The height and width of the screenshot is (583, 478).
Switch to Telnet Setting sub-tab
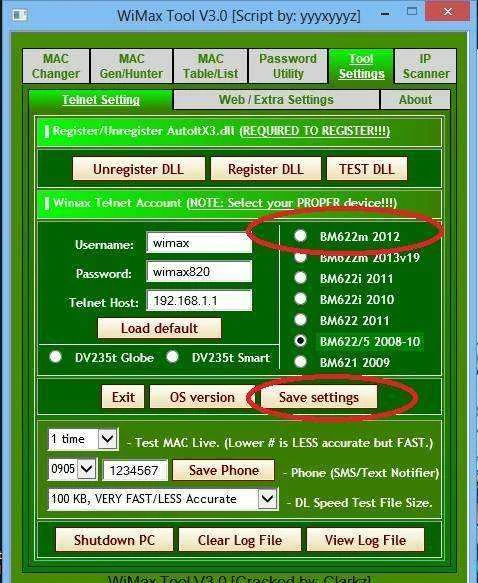point(101,100)
